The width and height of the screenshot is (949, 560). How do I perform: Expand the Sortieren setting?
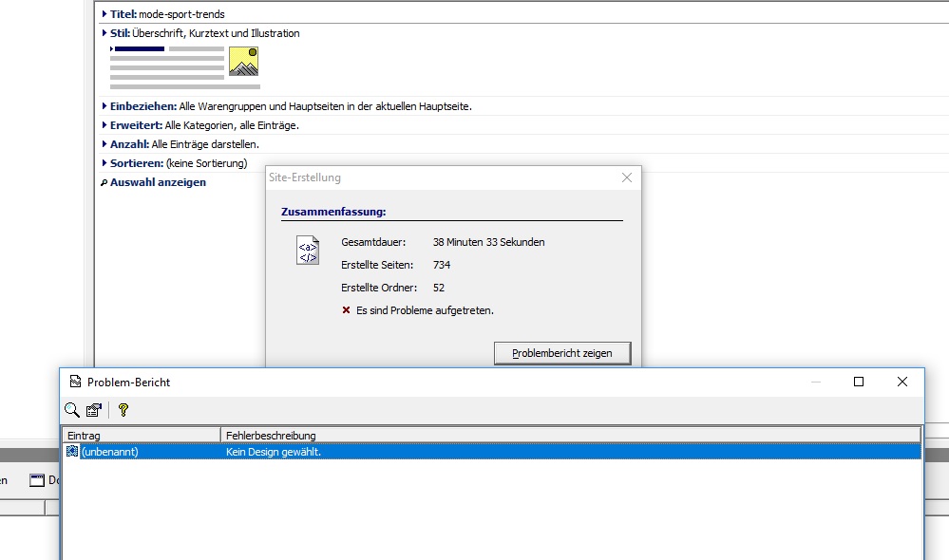pyautogui.click(x=104, y=163)
